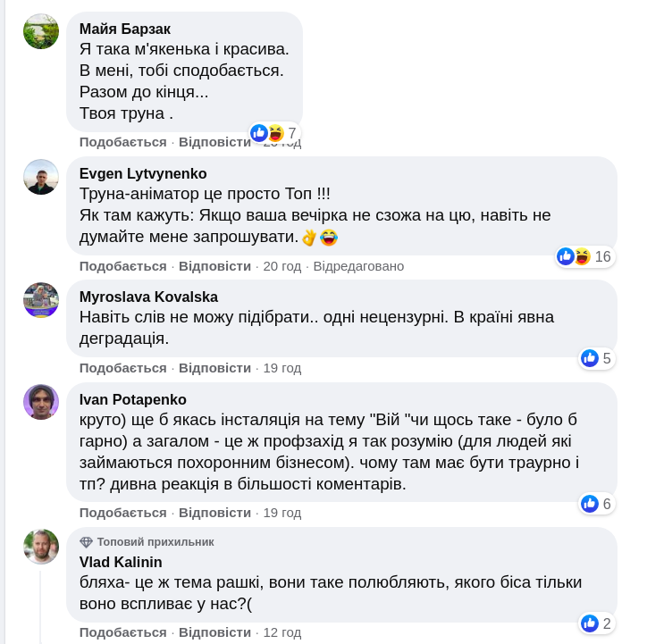Click the 12 год timestamp link
Image resolution: width=647 pixels, height=644 pixels.
click(x=281, y=632)
